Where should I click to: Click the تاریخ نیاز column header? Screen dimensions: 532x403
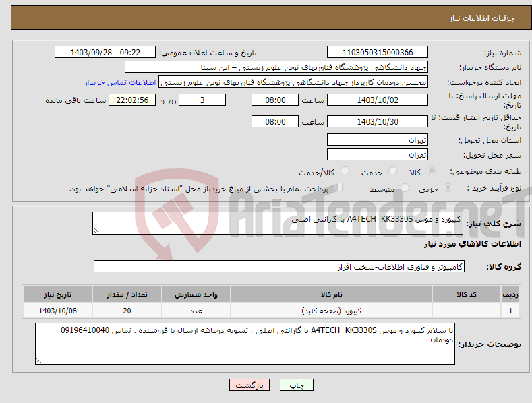58,294
